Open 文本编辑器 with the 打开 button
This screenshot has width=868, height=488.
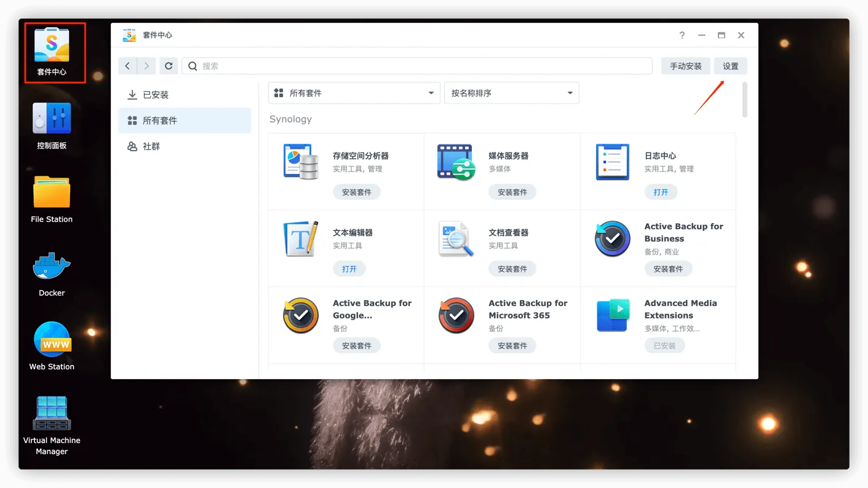tap(349, 269)
